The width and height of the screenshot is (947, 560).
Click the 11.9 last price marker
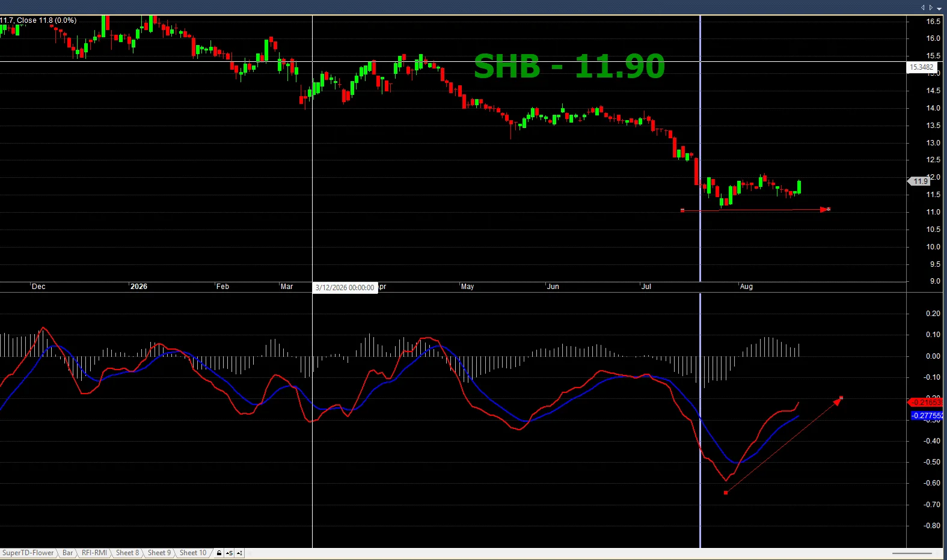(x=919, y=181)
